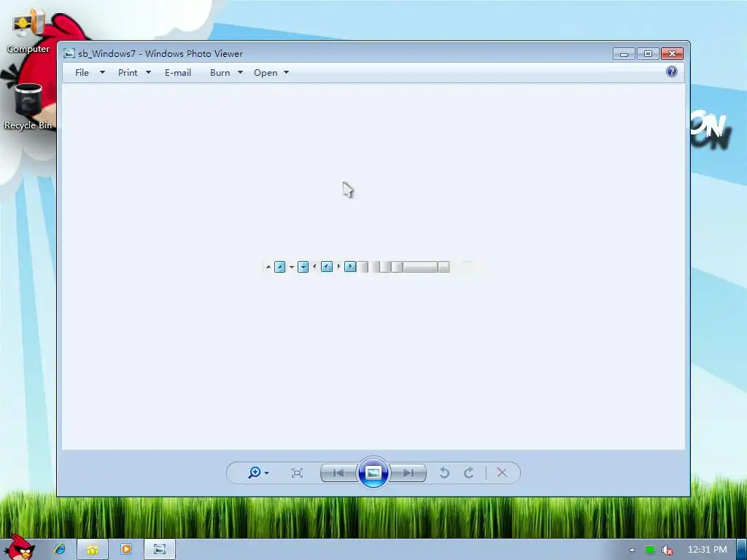Launch Internet Explorer from the taskbar

[x=60, y=549]
